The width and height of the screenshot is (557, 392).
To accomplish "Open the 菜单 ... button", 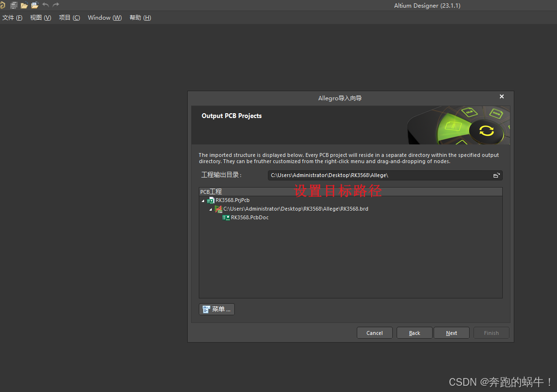I will click(217, 309).
